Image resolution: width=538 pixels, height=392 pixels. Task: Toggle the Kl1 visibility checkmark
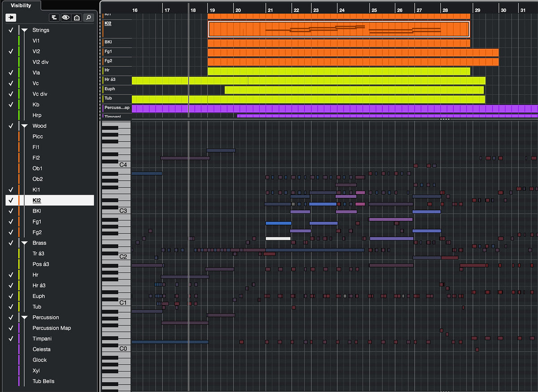pos(11,190)
